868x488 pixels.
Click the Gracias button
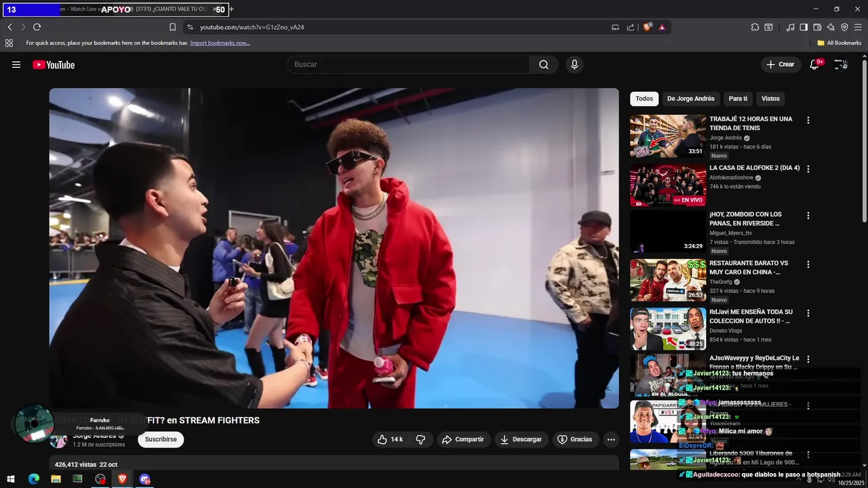pos(574,439)
